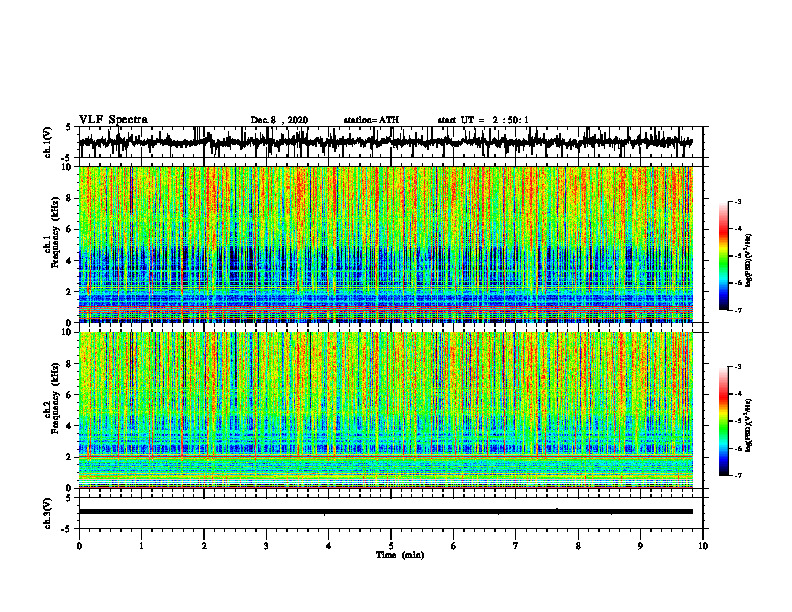Viewport: 792px width, 612px height.
Task: Click the "VLF Spectra" plot title
Action: pos(113,120)
